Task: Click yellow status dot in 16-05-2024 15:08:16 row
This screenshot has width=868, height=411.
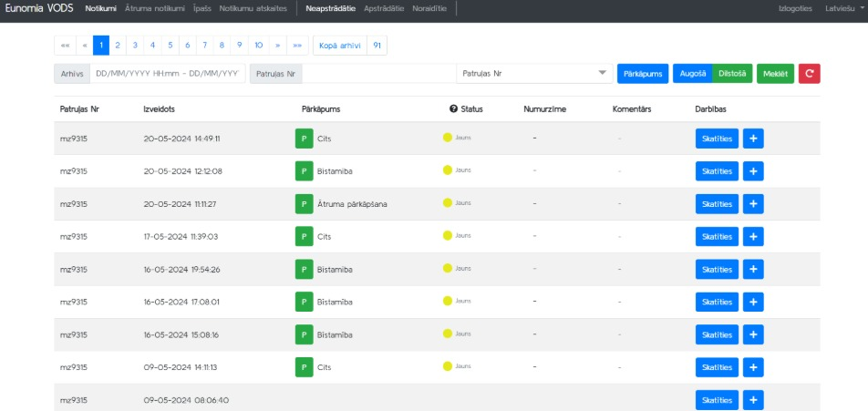Action: 448,334
